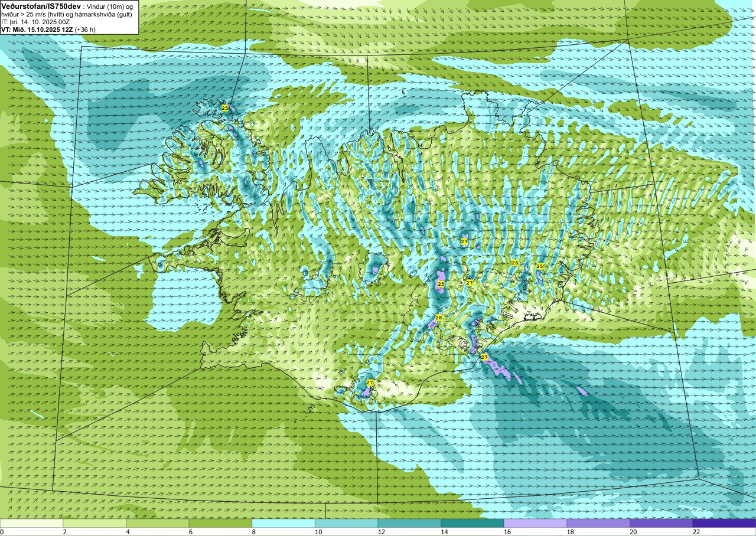Select the 18–20 m/s purple legend swatch
Screen dimensions: 756x536
coord(598,523)
